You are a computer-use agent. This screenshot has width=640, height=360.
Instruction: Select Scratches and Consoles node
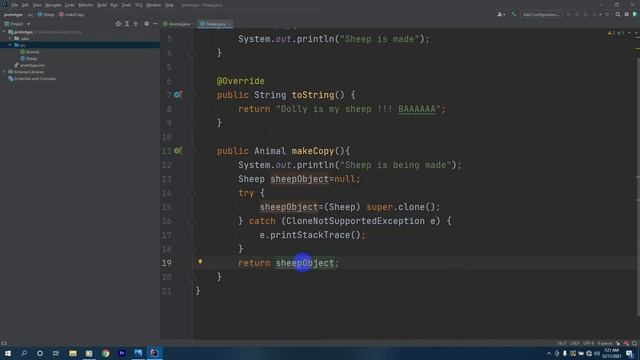pyautogui.click(x=32, y=78)
